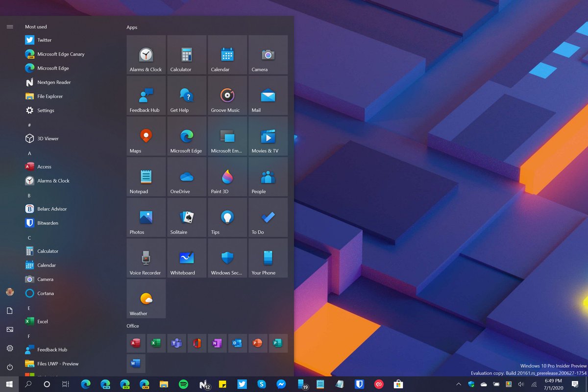Launch the OneNote tile in Office group
Viewport: 588px width, 392px height.
(217, 343)
